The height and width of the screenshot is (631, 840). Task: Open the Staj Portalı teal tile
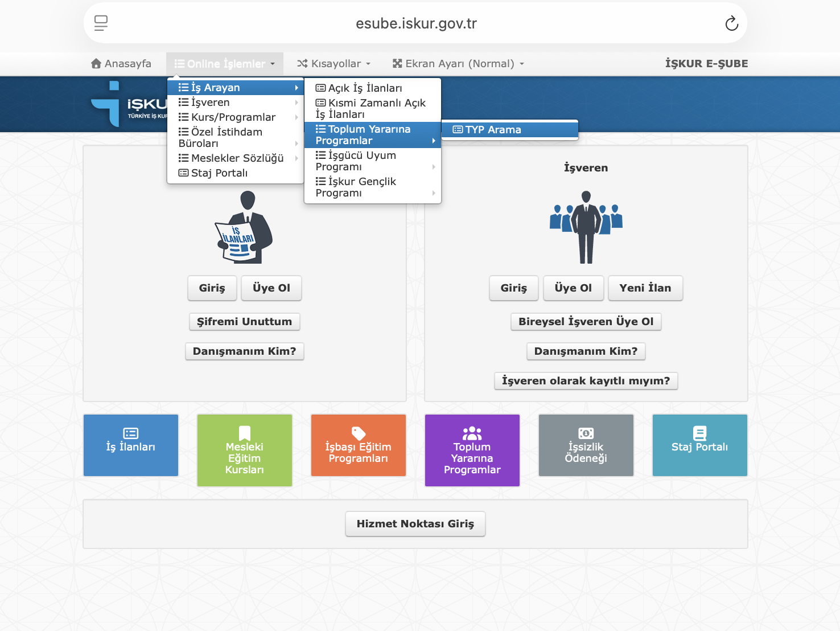[x=700, y=445]
